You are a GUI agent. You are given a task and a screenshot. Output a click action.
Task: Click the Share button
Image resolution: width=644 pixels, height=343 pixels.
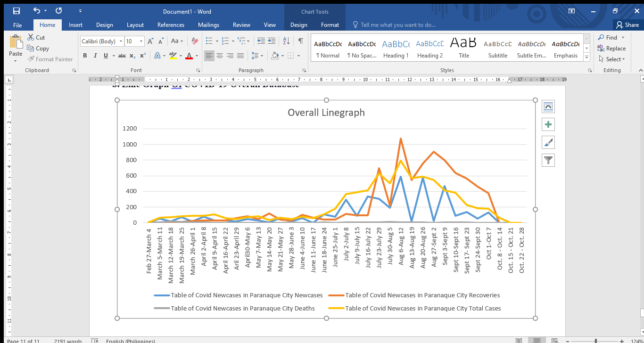[x=627, y=25]
